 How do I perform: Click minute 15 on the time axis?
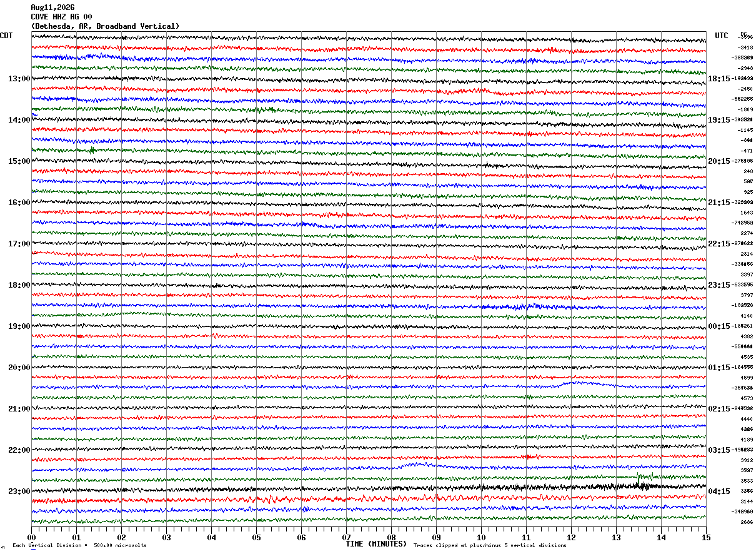point(706,537)
